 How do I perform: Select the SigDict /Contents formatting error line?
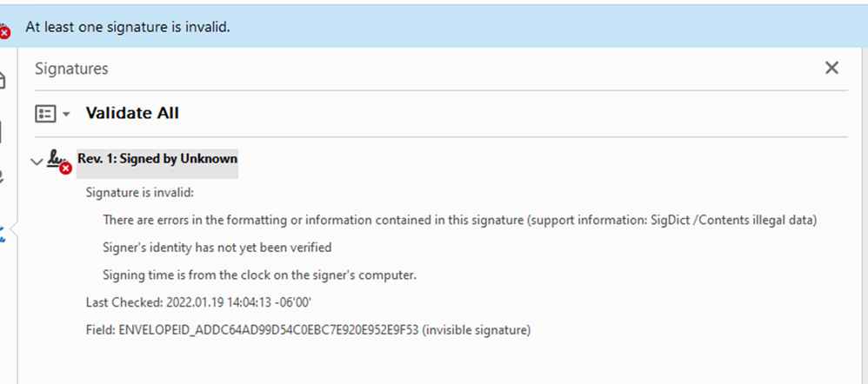[x=459, y=220]
